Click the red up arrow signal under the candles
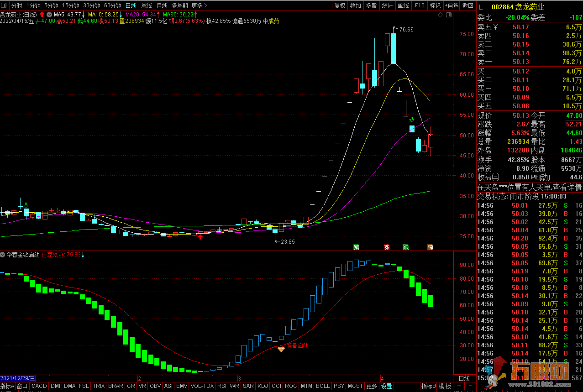The height and width of the screenshot is (392, 583). pos(200,236)
